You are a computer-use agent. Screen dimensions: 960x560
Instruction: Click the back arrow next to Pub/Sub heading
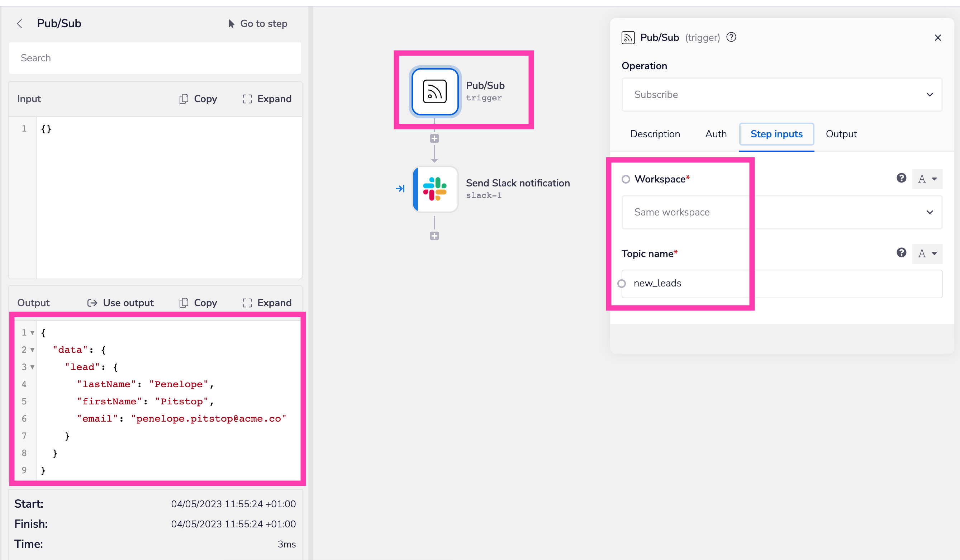(19, 23)
